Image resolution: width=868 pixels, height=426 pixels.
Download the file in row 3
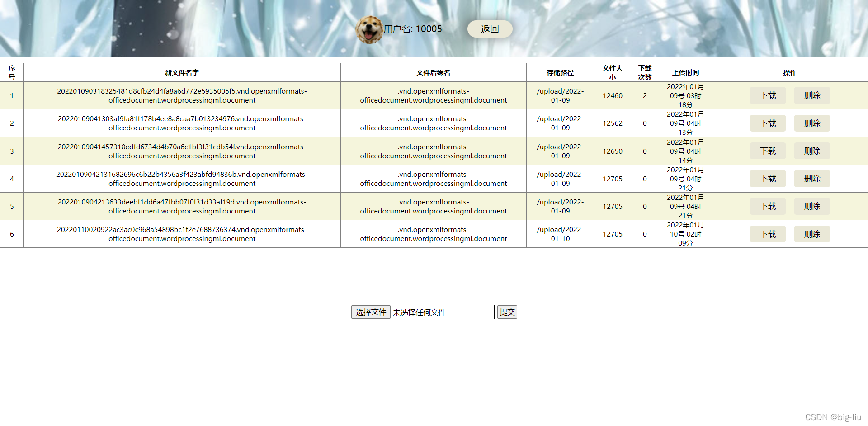(768, 151)
